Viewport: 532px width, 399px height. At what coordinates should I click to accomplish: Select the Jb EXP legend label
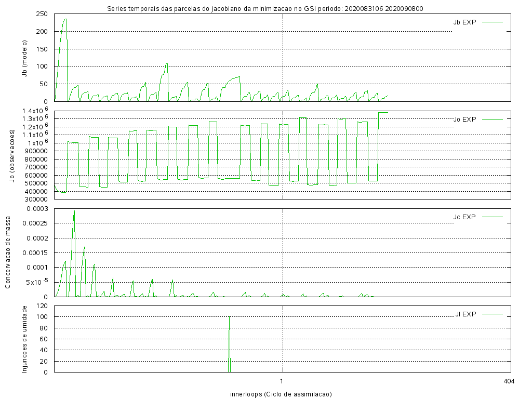(464, 22)
